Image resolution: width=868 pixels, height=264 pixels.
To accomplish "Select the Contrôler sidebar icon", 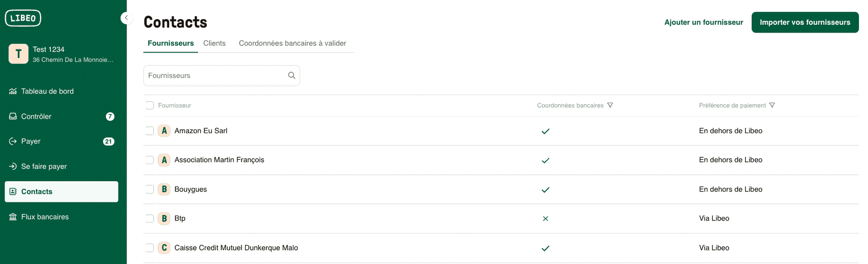I will coord(13,116).
